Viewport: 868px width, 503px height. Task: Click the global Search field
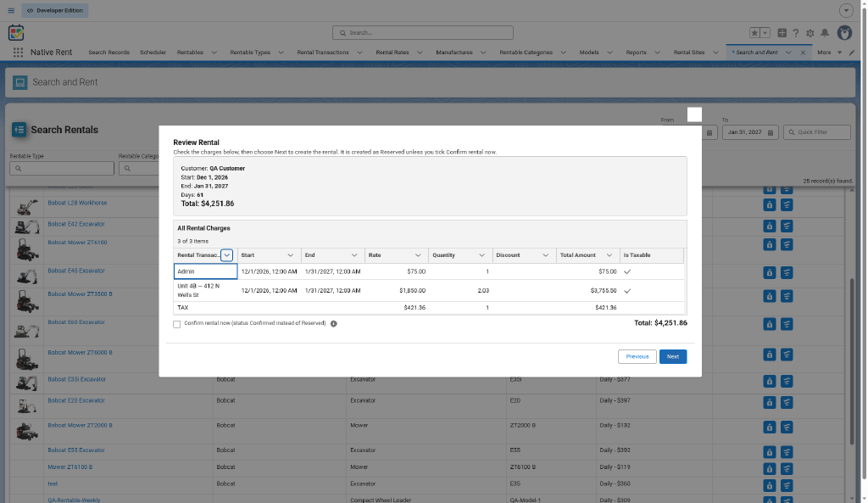click(x=423, y=33)
